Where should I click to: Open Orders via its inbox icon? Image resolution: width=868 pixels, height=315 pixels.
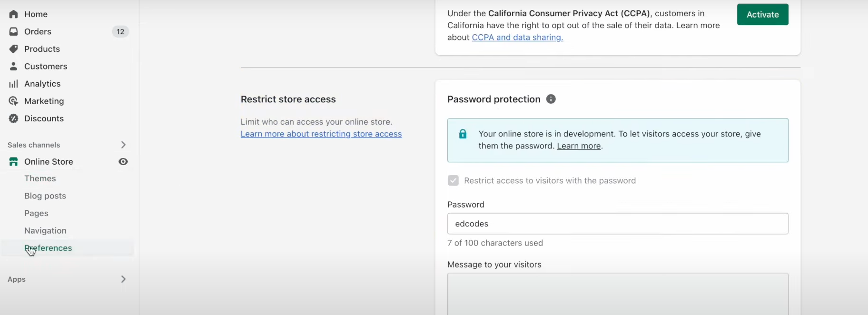coord(13,31)
